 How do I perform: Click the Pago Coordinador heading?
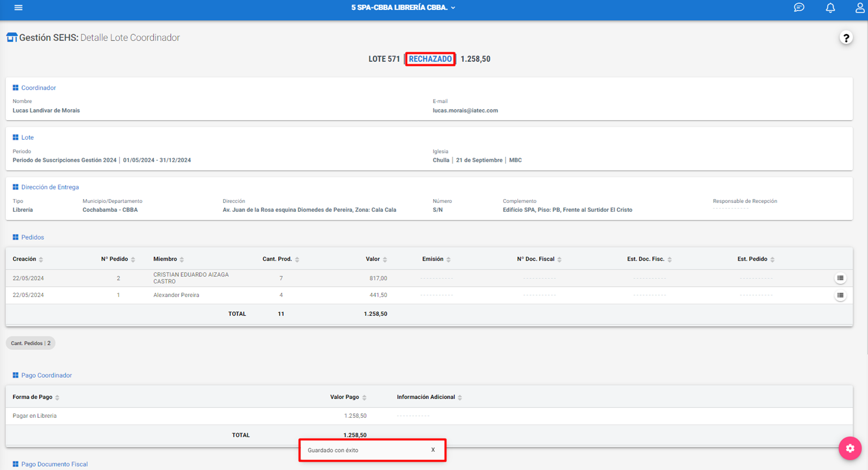pos(46,375)
